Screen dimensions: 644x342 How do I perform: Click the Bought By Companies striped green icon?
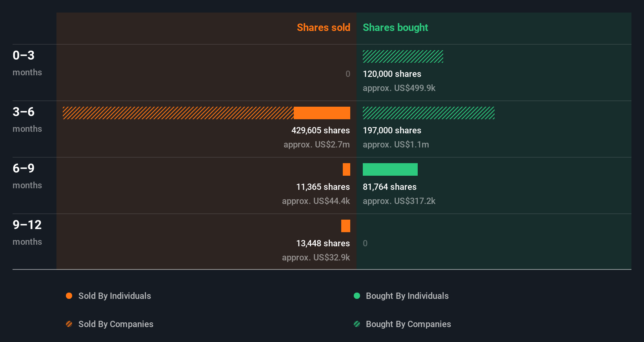[x=357, y=324]
